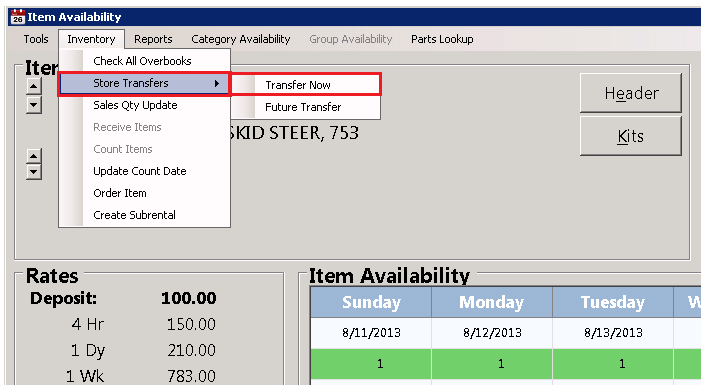Click the Tuesday column header
Screen dimensions: 706x385
[613, 302]
